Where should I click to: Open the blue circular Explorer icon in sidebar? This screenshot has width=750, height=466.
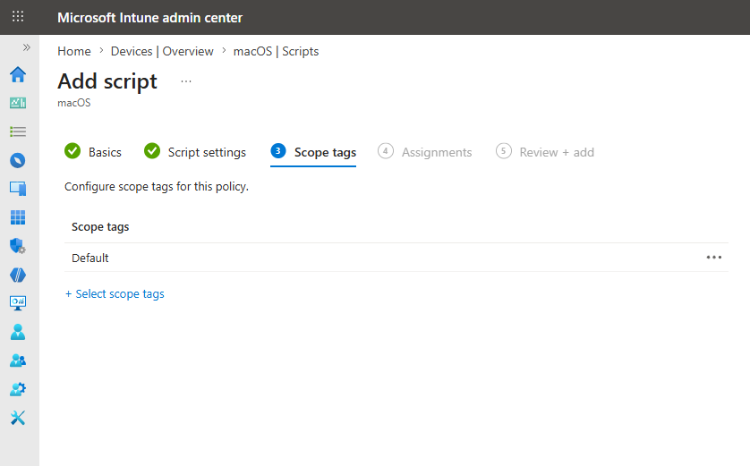coord(18,160)
